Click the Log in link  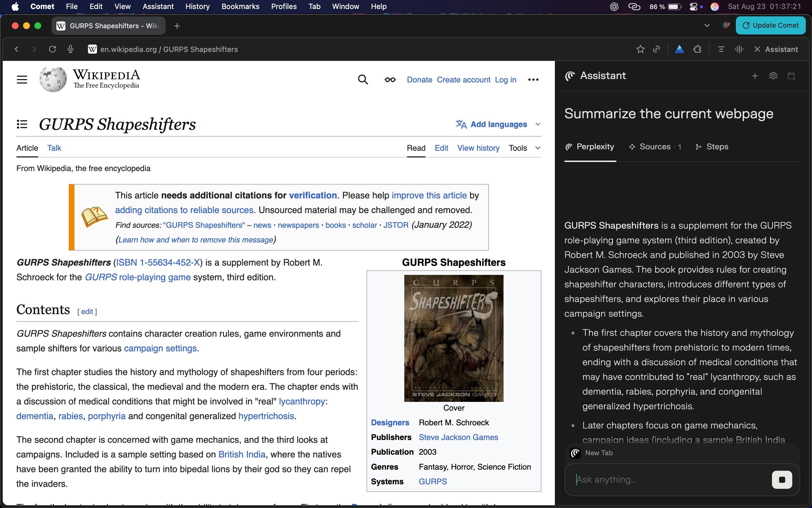pyautogui.click(x=505, y=80)
